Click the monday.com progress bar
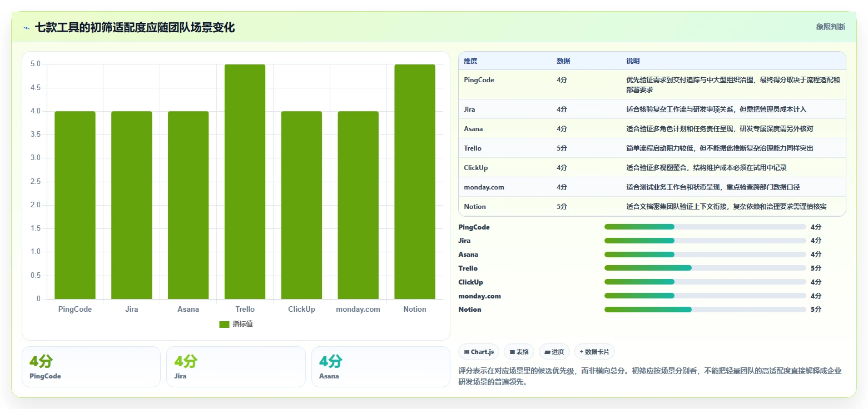This screenshot has width=868, height=409. (705, 296)
